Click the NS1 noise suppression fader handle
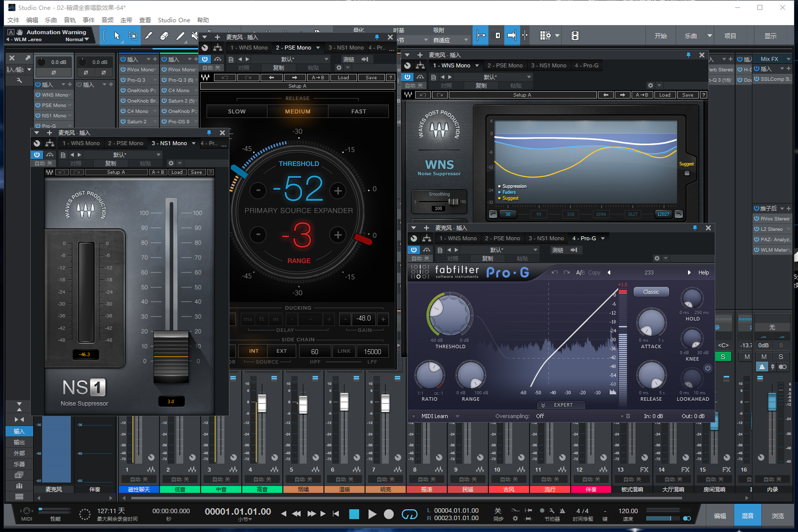 click(171, 356)
